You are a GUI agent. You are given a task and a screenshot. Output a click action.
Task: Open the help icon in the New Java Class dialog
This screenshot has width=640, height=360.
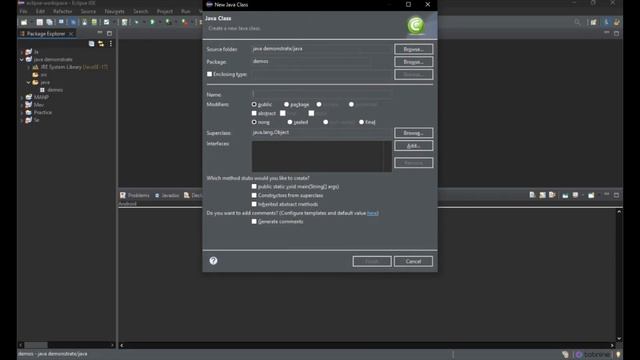[x=213, y=261]
